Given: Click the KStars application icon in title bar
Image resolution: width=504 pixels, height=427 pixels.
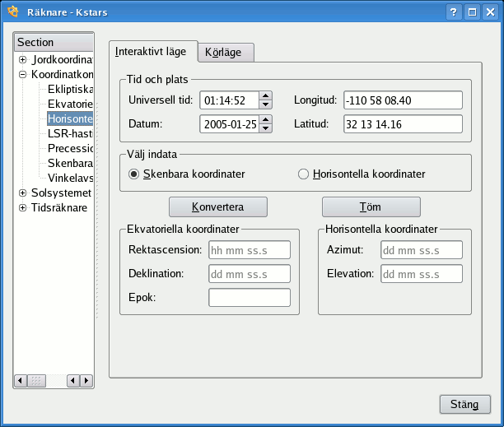Looking at the screenshot, I should coord(13,12).
